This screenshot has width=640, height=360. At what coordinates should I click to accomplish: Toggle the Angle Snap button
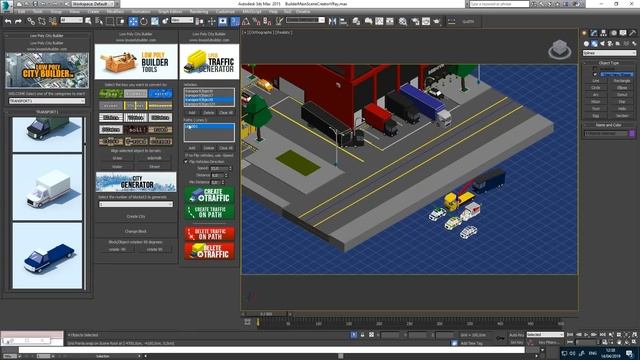[246, 21]
